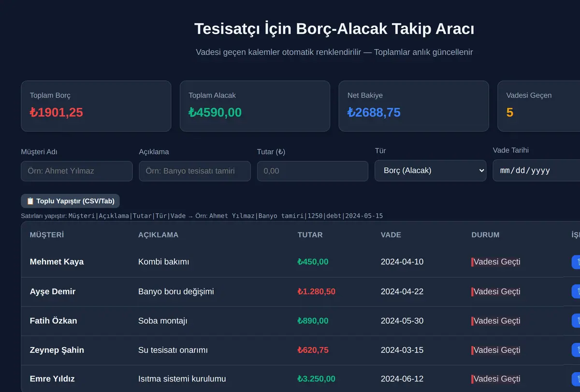Click Vadesi Geçti status for Fatih Özkan
Image resolution: width=580 pixels, height=392 pixels.
[x=496, y=321]
